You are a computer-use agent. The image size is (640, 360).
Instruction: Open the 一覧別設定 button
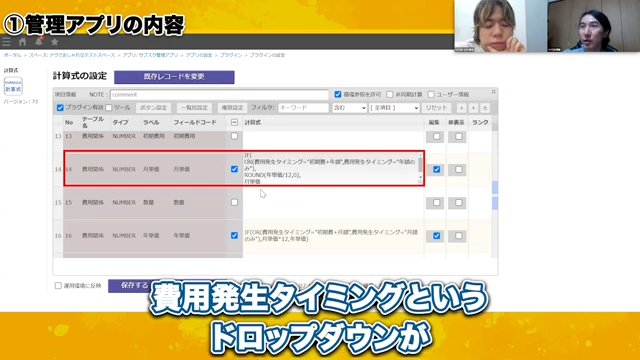[194, 108]
